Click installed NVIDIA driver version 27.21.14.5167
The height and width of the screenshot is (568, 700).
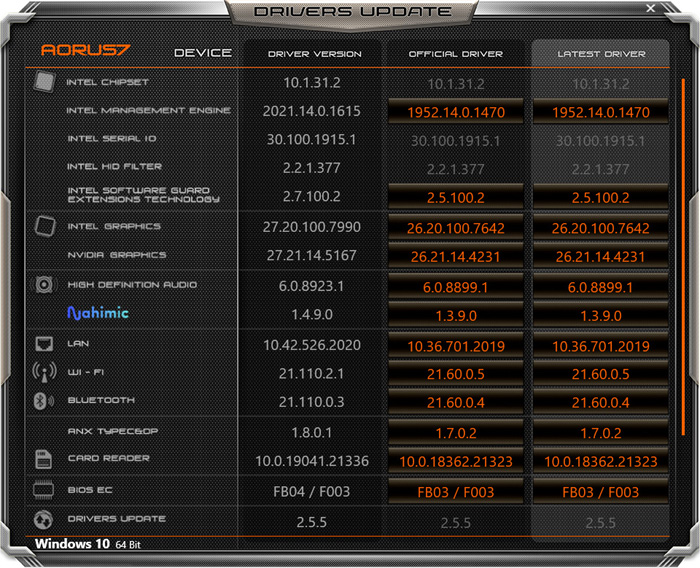[312, 255]
